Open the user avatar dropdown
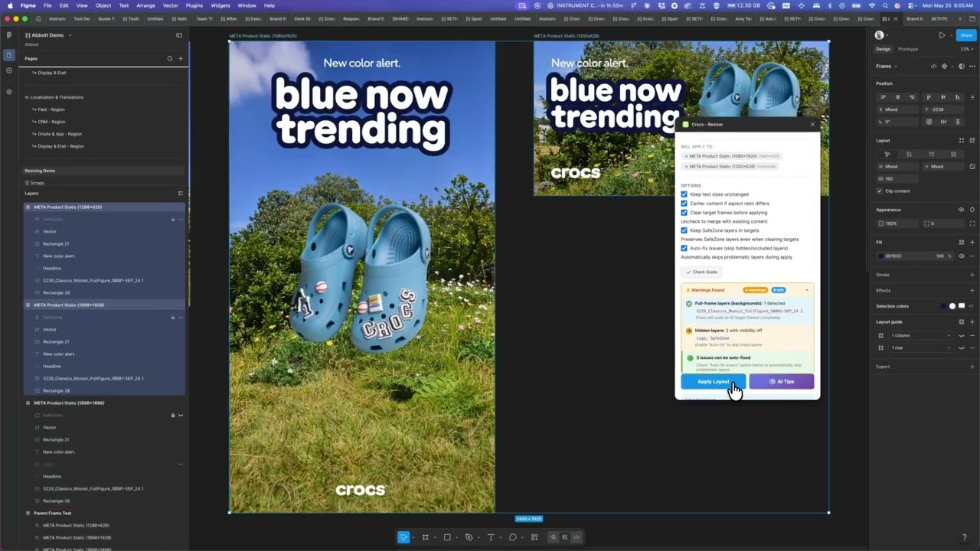The width and height of the screenshot is (980, 551). click(881, 35)
